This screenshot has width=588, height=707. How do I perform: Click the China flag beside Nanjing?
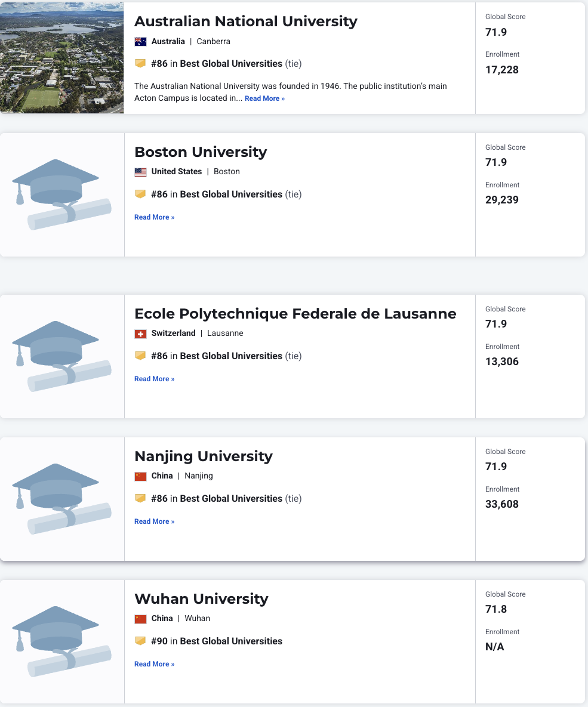(x=140, y=476)
